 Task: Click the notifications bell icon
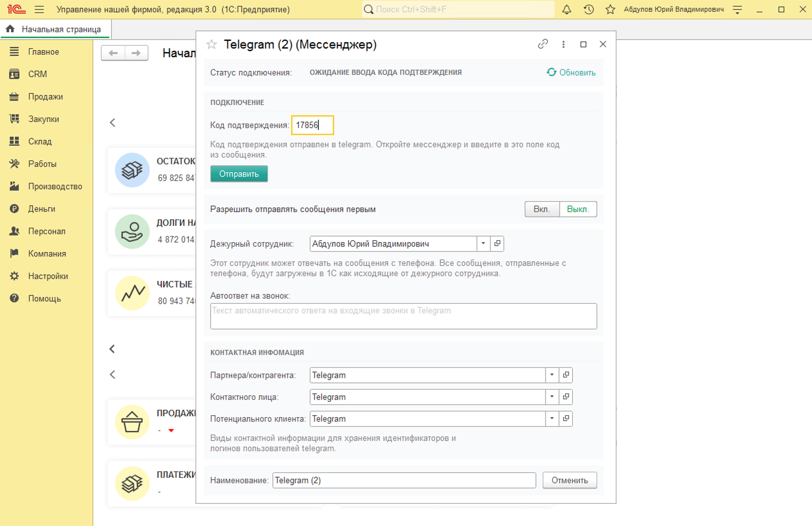click(x=566, y=10)
